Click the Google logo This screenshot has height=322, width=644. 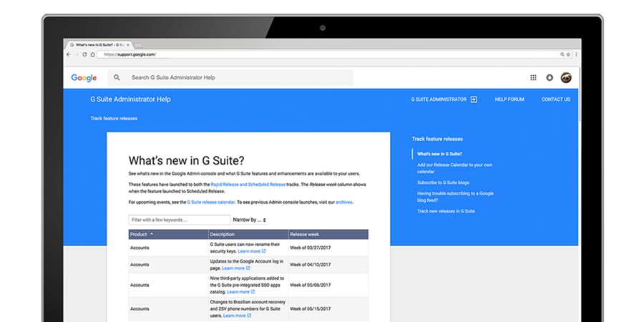[84, 77]
